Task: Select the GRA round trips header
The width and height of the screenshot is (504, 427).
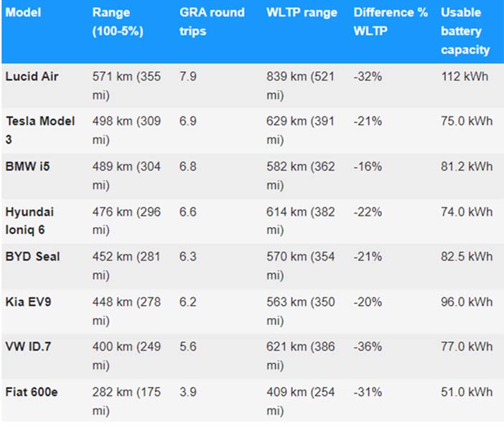Action: tap(212, 22)
